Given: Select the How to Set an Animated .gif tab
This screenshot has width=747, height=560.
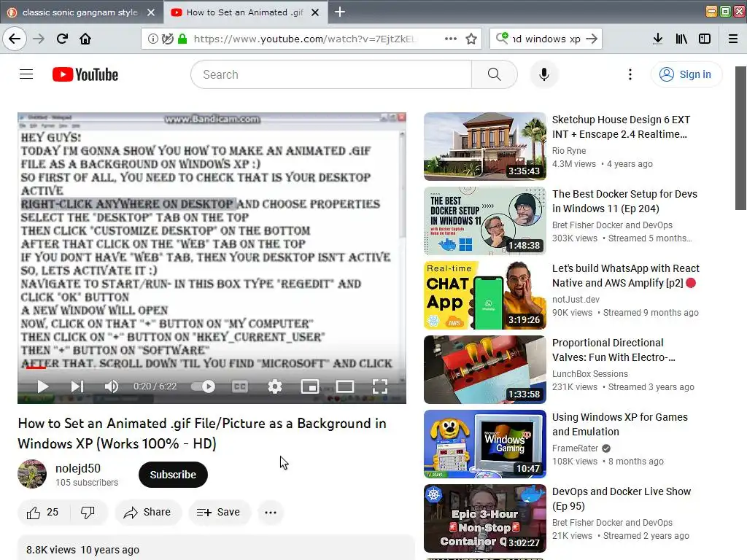Looking at the screenshot, I should 244,12.
